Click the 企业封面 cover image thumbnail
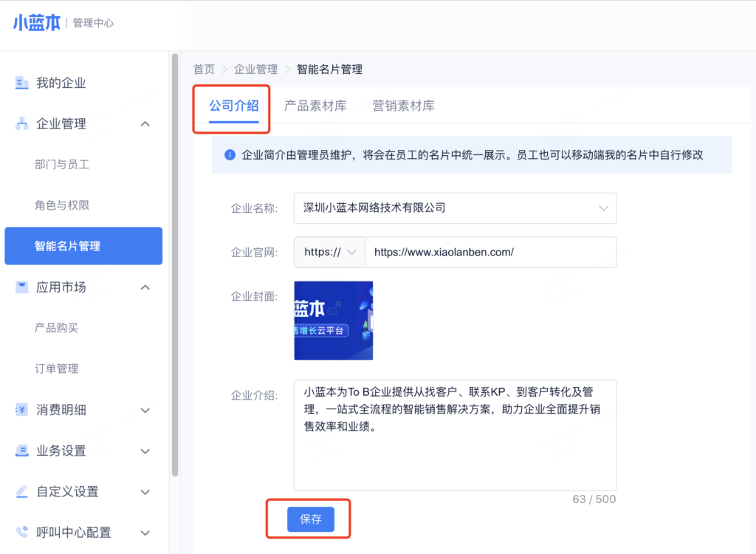The width and height of the screenshot is (756, 554). click(x=333, y=321)
